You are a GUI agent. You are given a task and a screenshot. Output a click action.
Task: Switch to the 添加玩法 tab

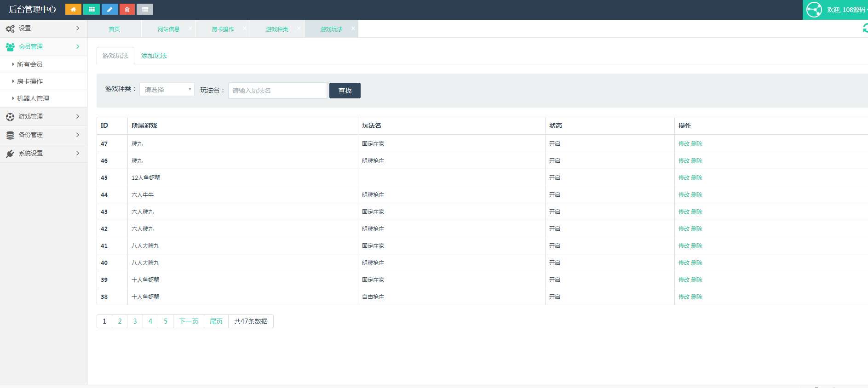tap(154, 56)
